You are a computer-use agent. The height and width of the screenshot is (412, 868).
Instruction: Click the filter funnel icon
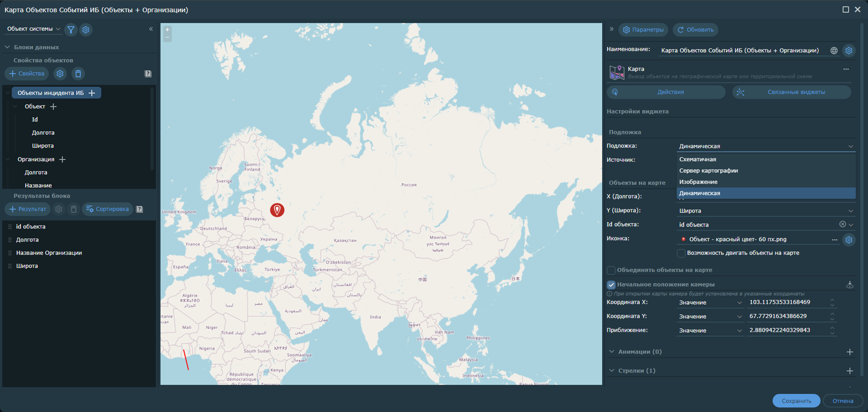click(x=71, y=30)
